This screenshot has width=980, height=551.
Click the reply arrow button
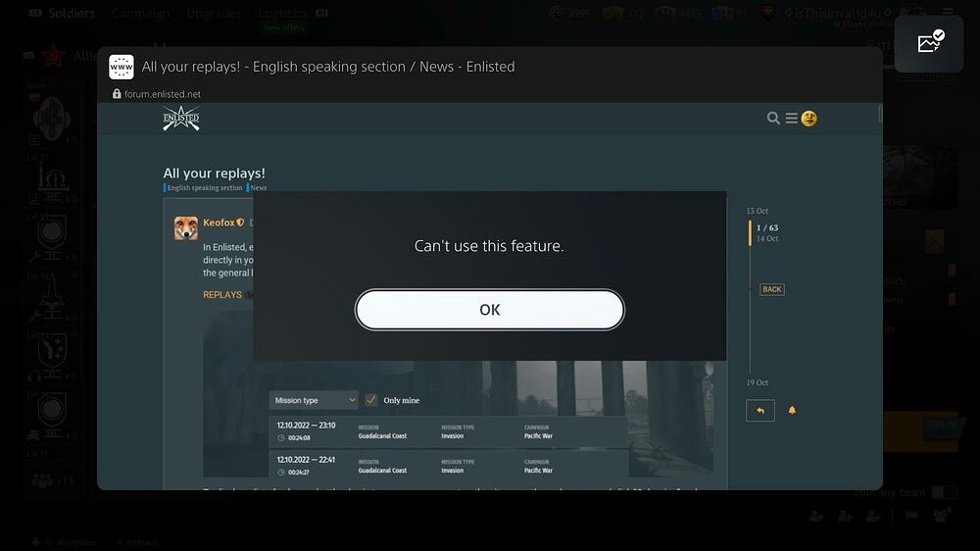click(x=760, y=411)
